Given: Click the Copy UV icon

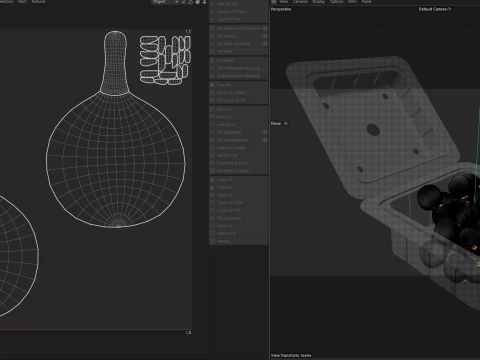Looking at the screenshot, I should [x=212, y=180].
